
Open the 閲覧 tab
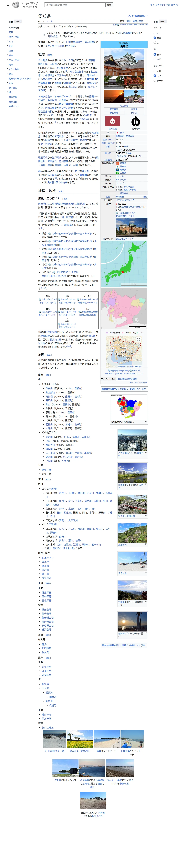coord(122,21)
